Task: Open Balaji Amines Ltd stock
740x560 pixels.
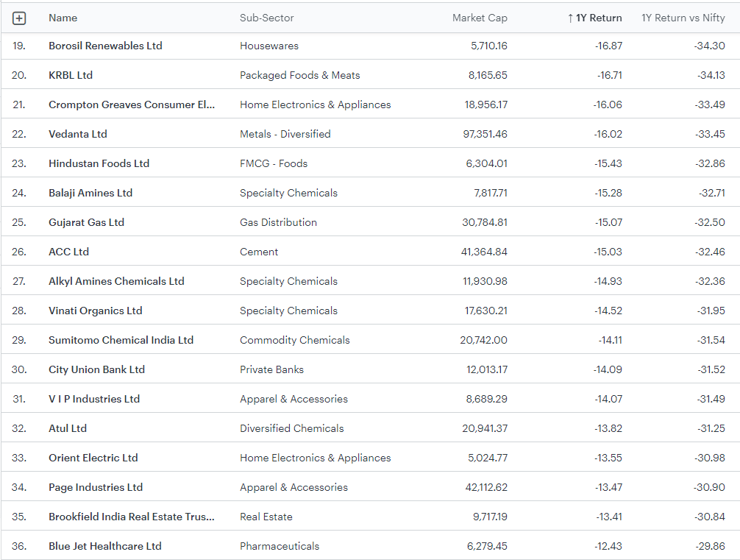Action: (x=90, y=193)
